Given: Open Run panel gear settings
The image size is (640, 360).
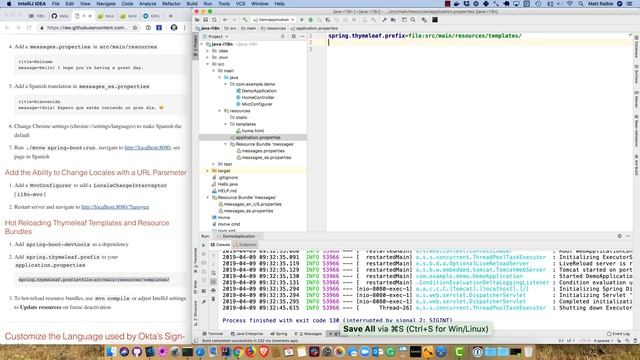Looking at the screenshot, I should (x=620, y=236).
